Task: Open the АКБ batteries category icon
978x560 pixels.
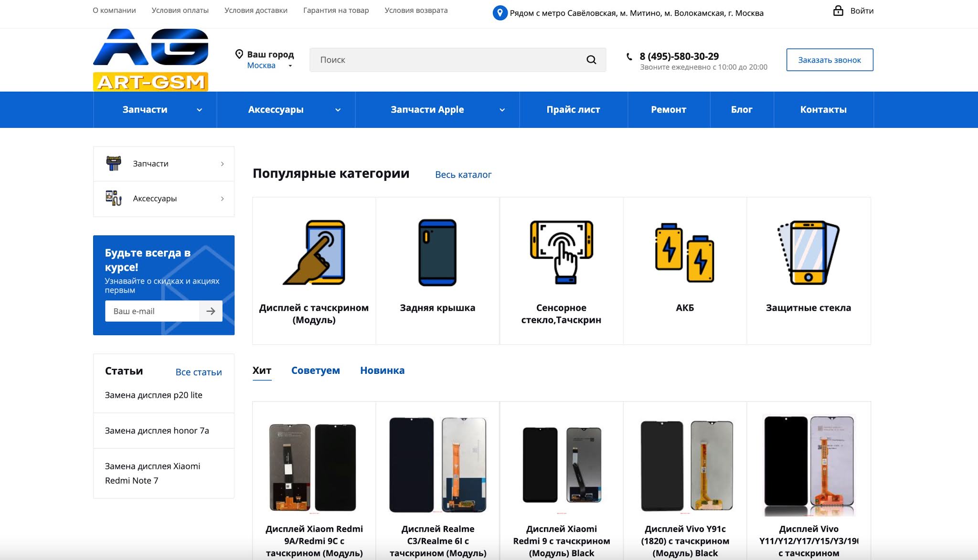Action: pyautogui.click(x=685, y=253)
